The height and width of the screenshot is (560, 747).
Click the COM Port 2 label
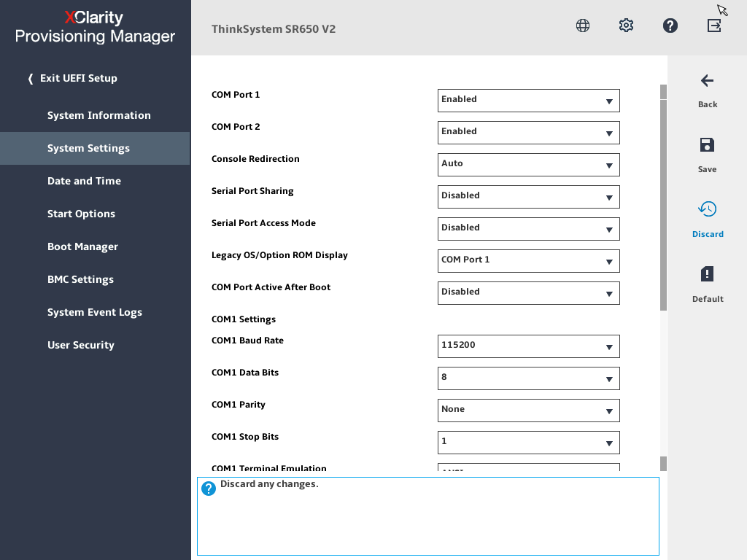[236, 127]
